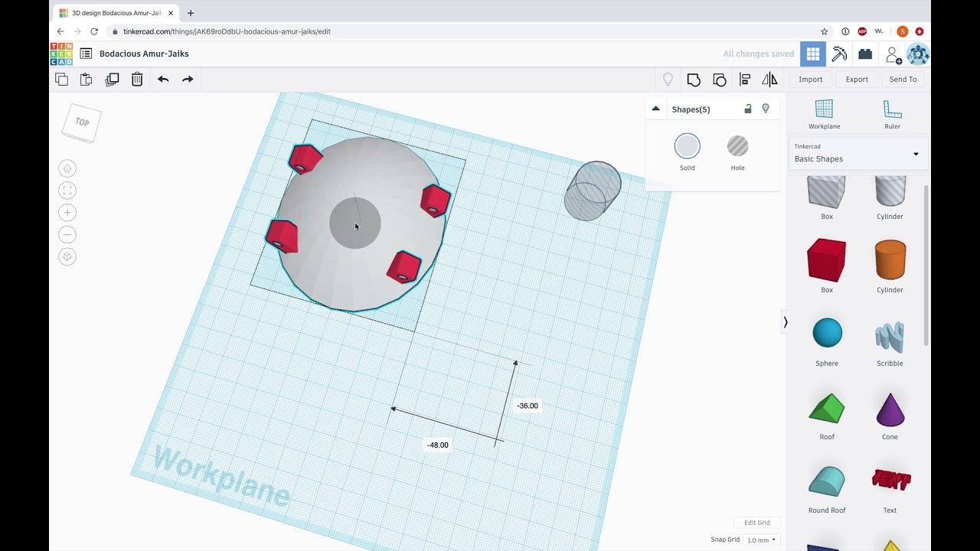
Task: Click the Import button
Action: click(x=810, y=80)
